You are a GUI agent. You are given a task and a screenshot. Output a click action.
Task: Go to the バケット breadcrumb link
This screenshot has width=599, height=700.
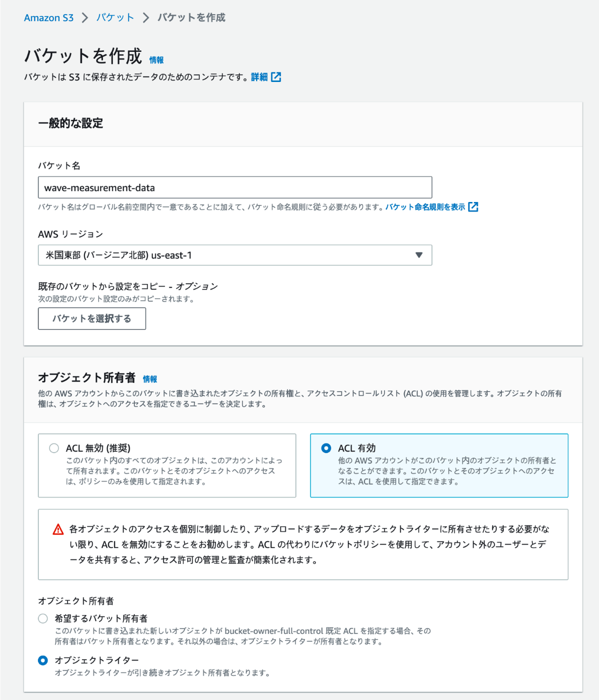coord(115,17)
